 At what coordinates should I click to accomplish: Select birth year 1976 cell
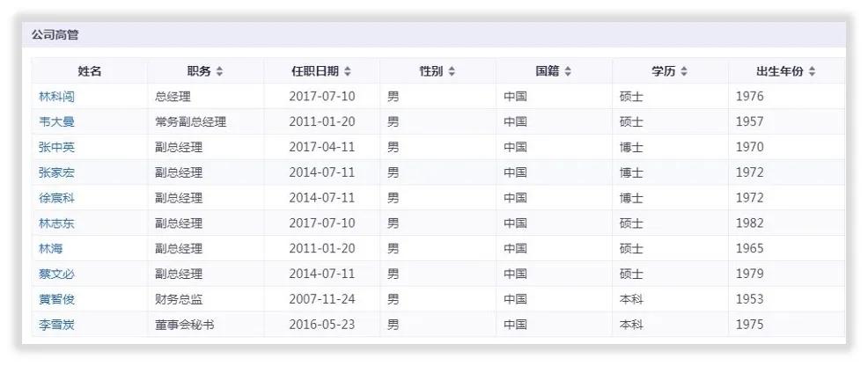787,97
